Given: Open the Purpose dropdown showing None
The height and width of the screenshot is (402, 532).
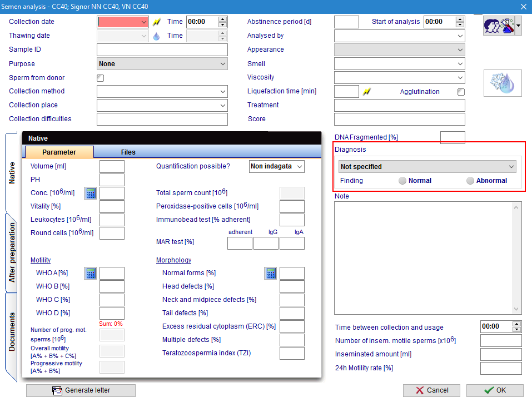Looking at the screenshot, I should tap(162, 64).
